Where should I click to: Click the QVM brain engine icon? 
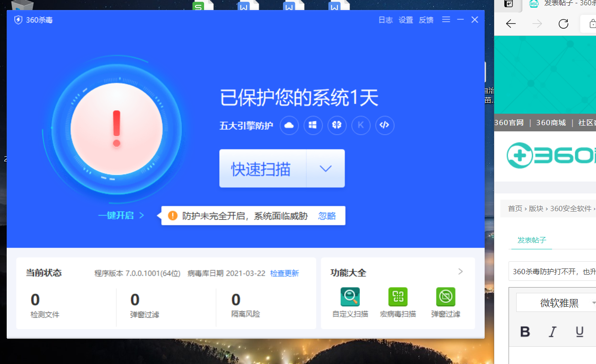pos(337,125)
